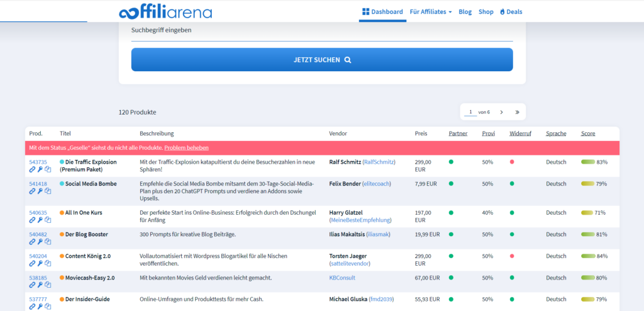Click the key icon under product 540482

40,242
